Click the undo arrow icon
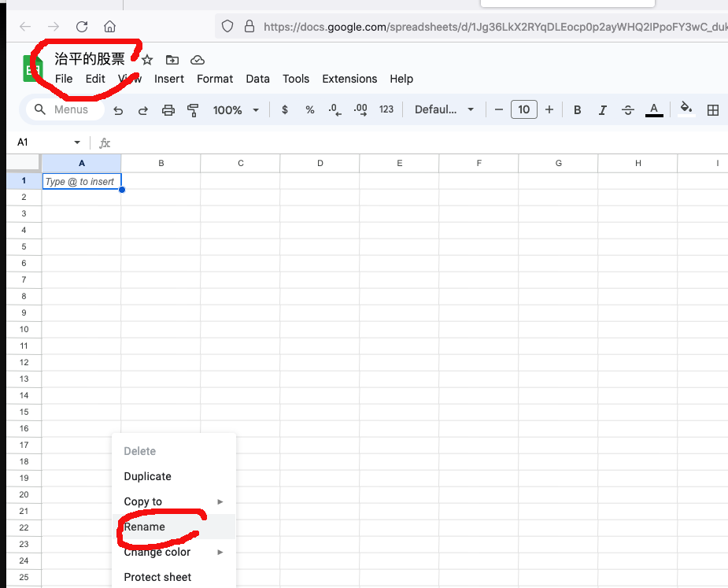Image resolution: width=728 pixels, height=588 pixels. coord(118,110)
